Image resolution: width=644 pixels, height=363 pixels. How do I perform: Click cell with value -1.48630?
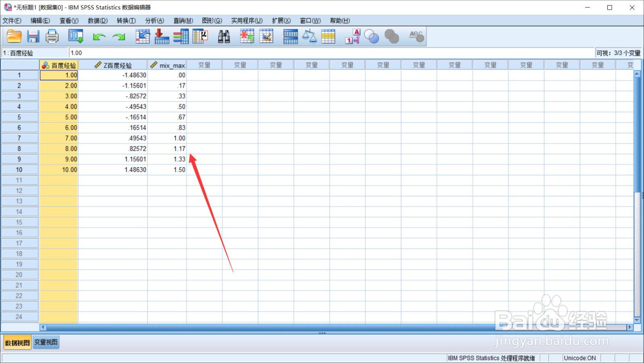[x=113, y=75]
